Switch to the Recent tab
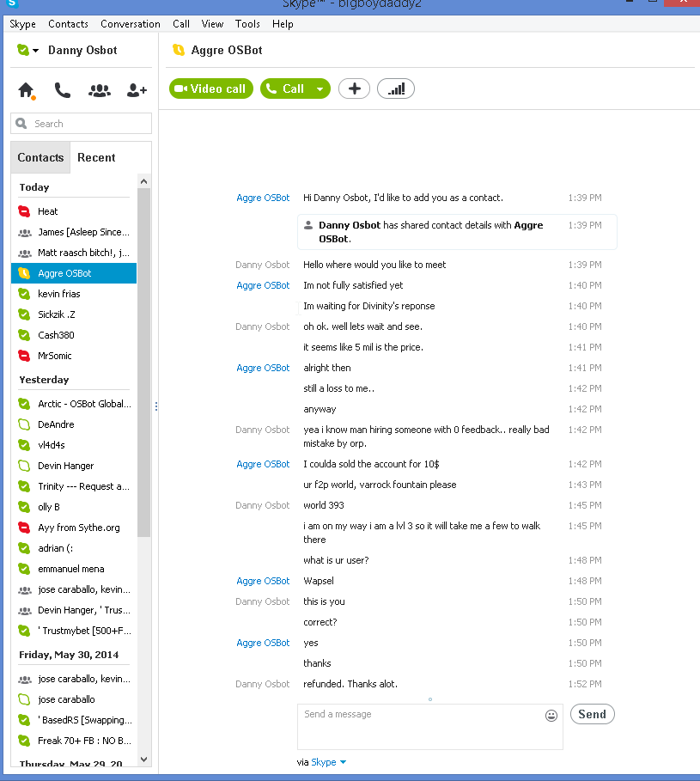700x781 pixels. [x=96, y=158]
